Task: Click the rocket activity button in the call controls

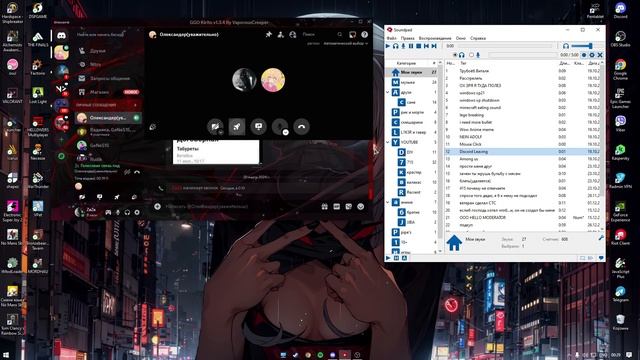Action: pyautogui.click(x=237, y=127)
